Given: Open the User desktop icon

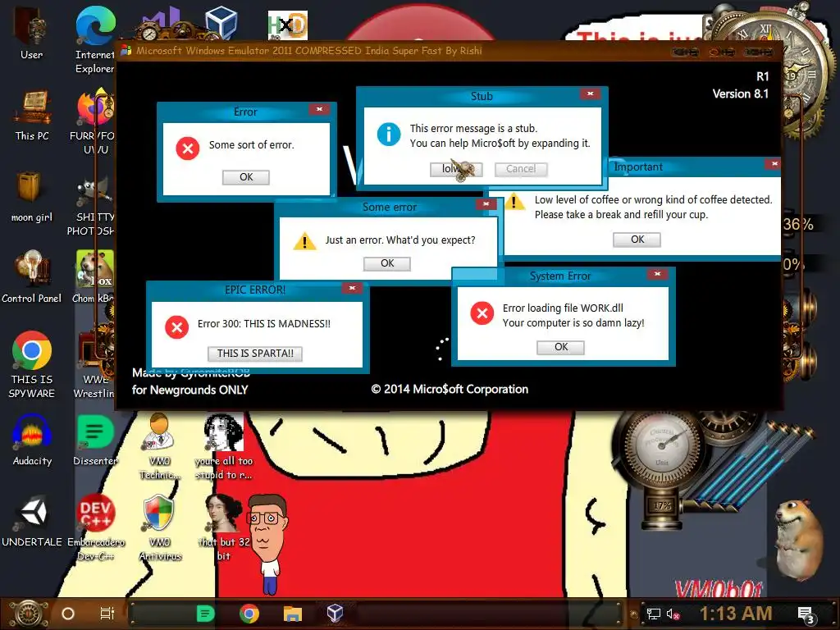Looking at the screenshot, I should (31, 33).
